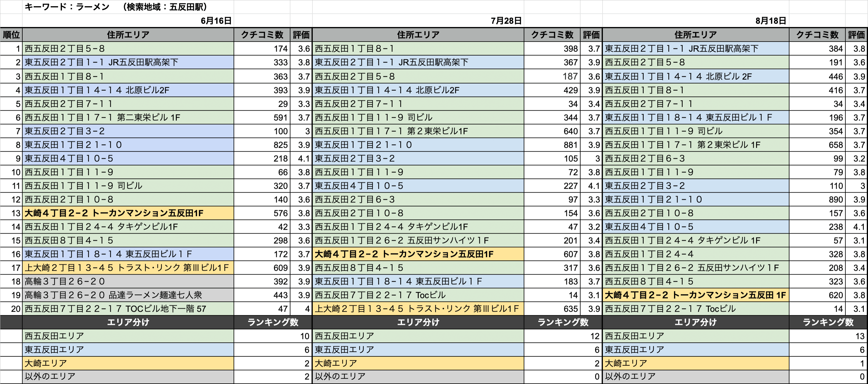The image size is (868, 384).
Task: Click cell '東五反田４丁目１０−５' in 6月16日 column
Action: (128, 158)
